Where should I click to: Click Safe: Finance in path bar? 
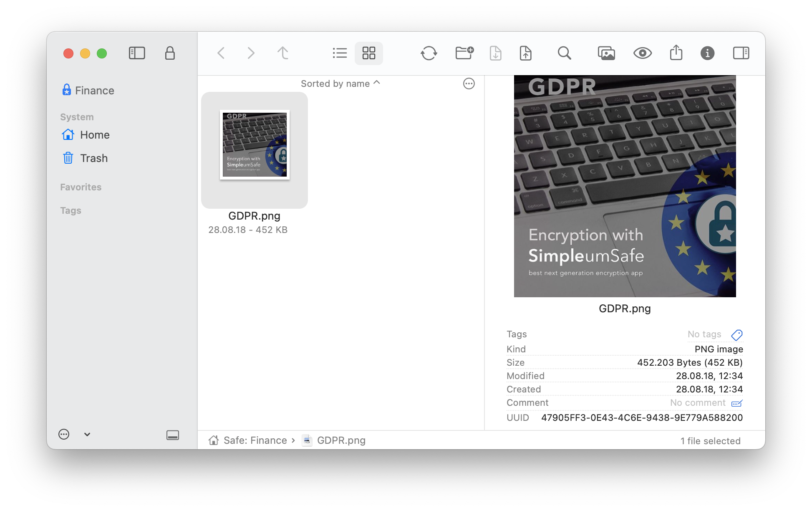255,440
